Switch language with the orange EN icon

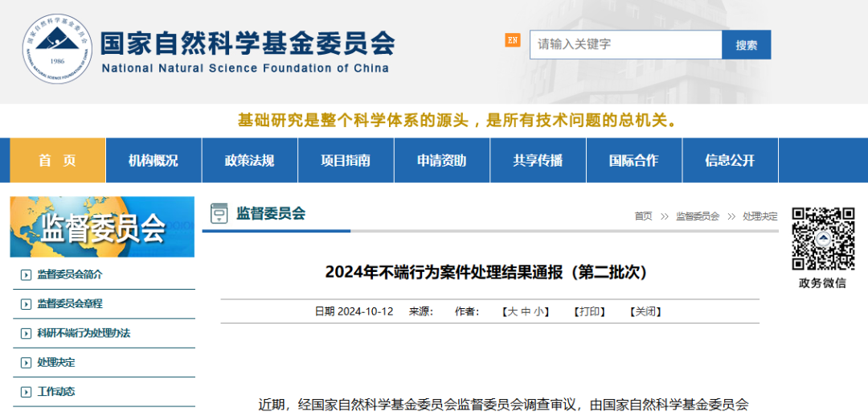513,40
